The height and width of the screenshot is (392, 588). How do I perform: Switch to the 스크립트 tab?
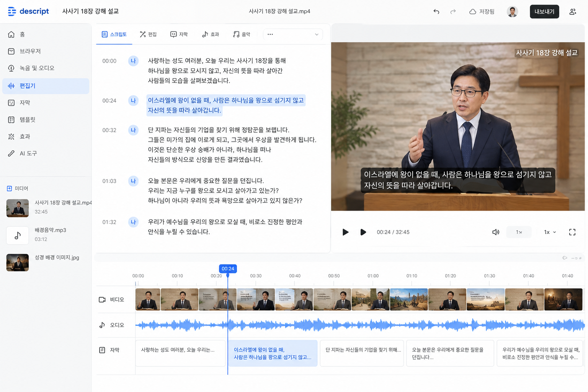pyautogui.click(x=114, y=34)
